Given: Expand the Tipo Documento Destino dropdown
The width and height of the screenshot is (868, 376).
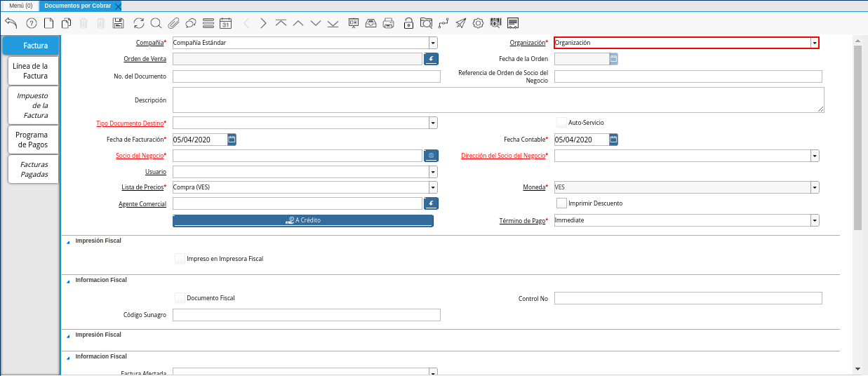Looking at the screenshot, I should (x=433, y=123).
